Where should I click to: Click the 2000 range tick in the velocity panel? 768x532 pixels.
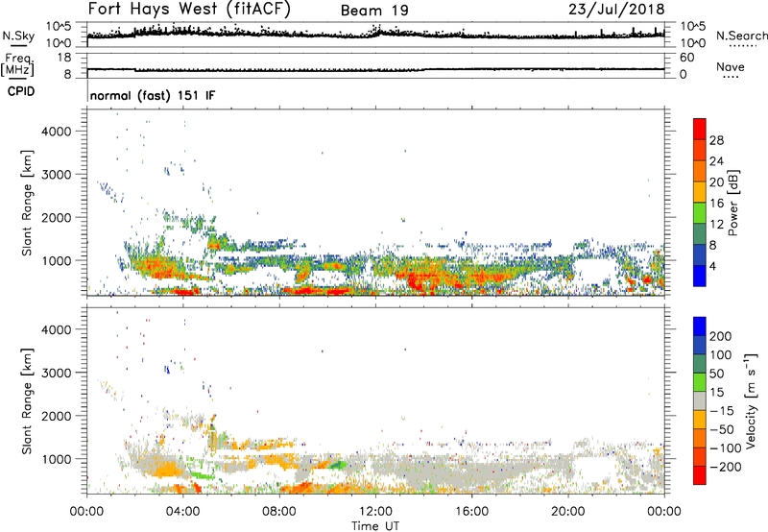coord(57,416)
